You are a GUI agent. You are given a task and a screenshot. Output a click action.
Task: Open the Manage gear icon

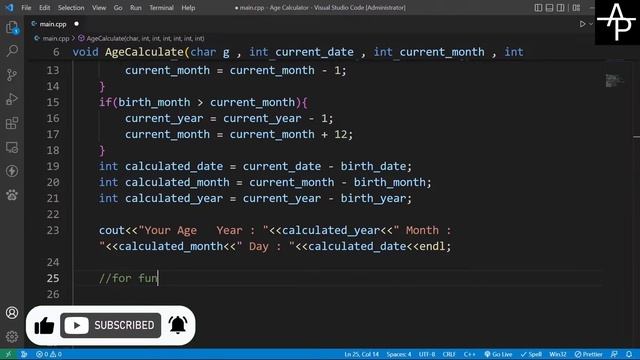(12, 336)
